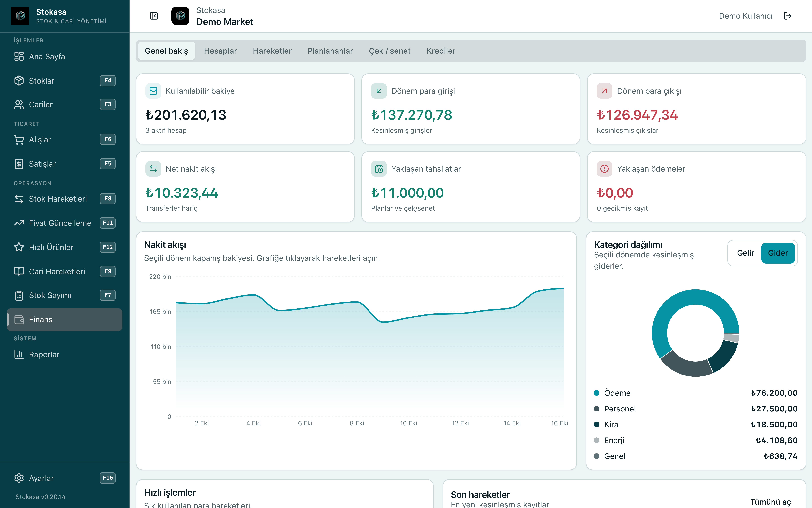Open Satışlar receipt item
The height and width of the screenshot is (508, 812).
pyautogui.click(x=64, y=164)
